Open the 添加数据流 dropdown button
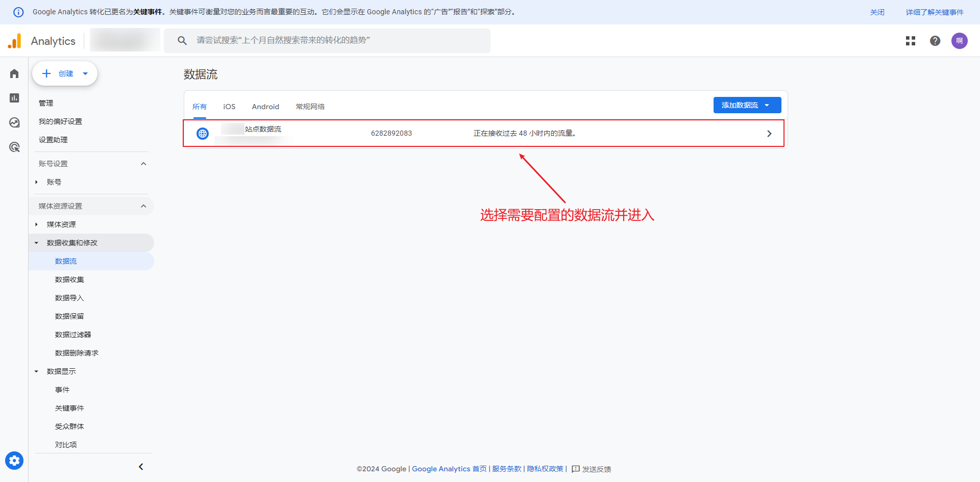Screen dimensions: 980x482 tap(747, 105)
